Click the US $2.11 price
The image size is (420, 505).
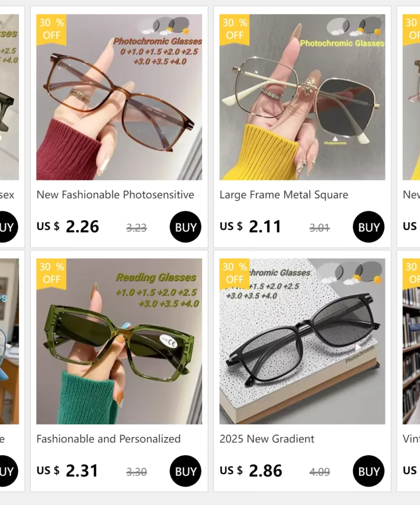click(251, 227)
